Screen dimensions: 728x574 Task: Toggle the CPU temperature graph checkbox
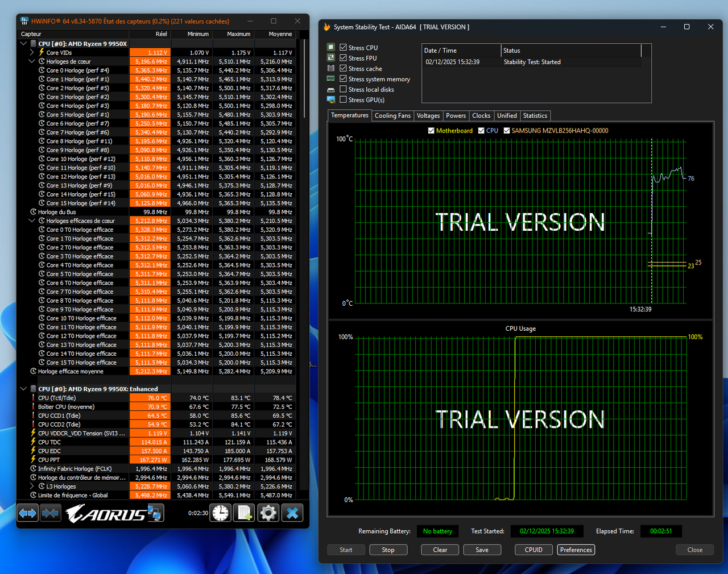(481, 131)
